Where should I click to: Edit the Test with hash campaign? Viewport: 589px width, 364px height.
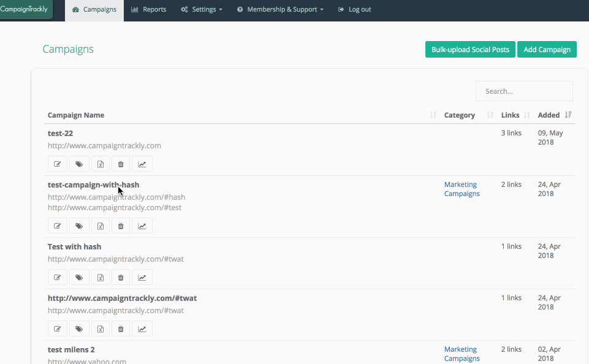[x=58, y=278]
